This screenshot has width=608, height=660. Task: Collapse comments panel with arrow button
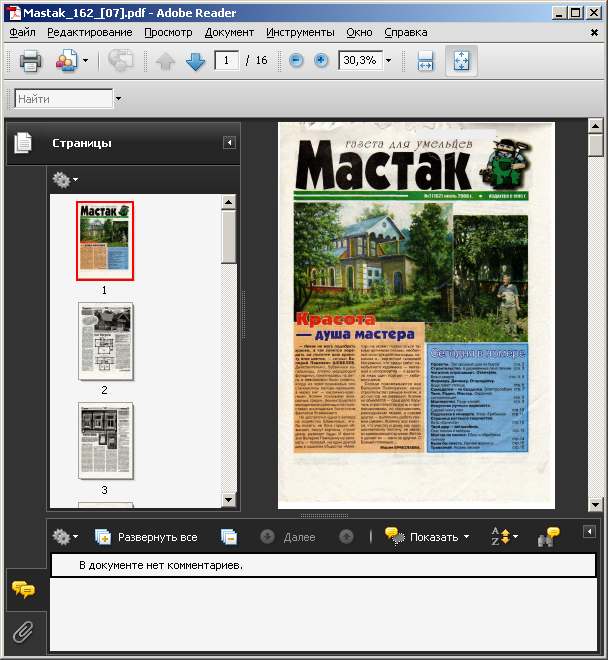point(589,532)
